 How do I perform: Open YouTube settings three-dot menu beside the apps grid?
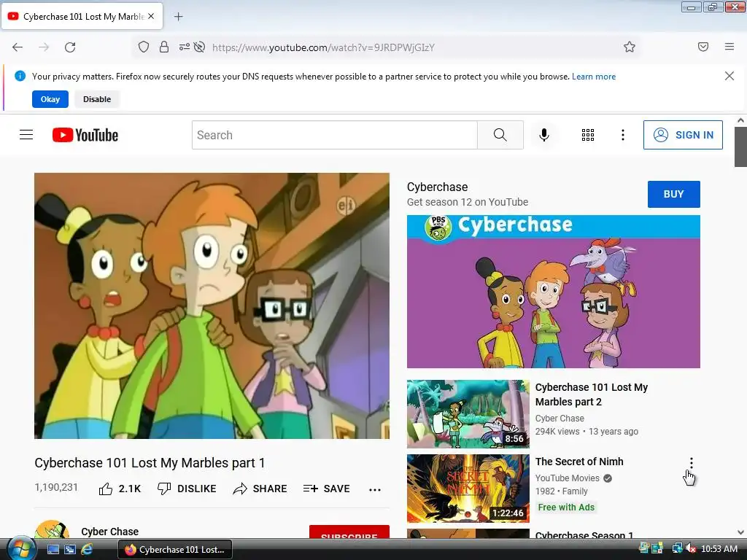click(x=623, y=135)
